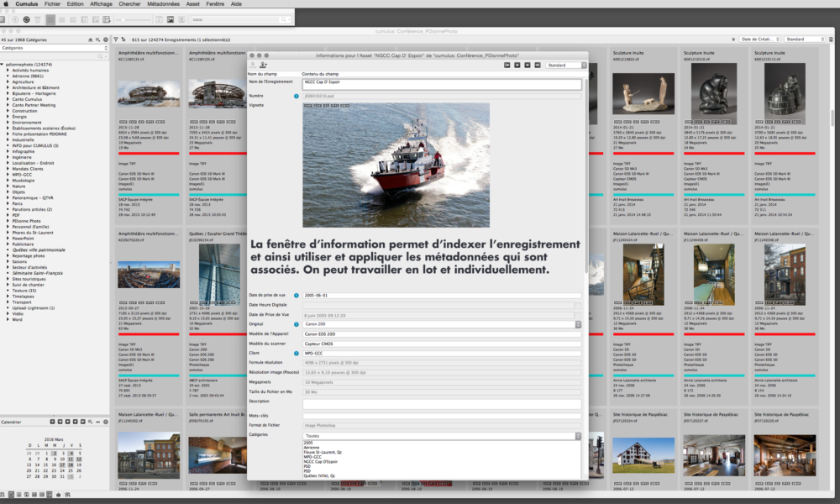
Task: Click the dark circular arrows icon in the toolbar
Action: point(26,20)
